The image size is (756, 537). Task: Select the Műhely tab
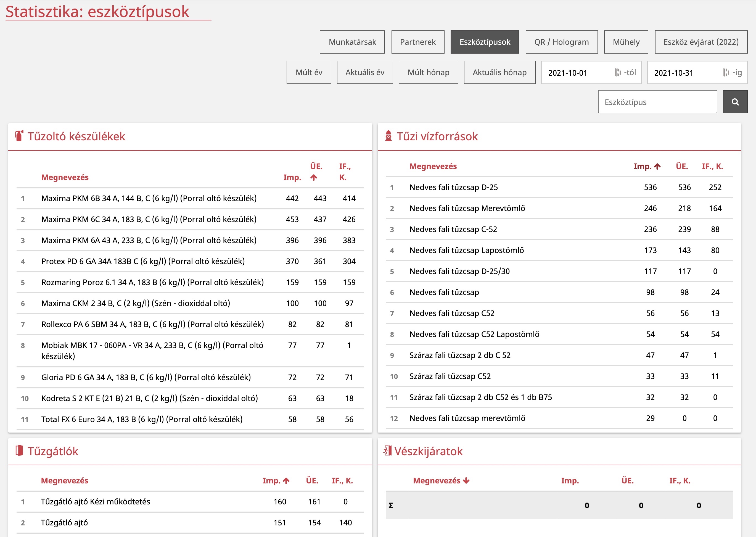626,42
